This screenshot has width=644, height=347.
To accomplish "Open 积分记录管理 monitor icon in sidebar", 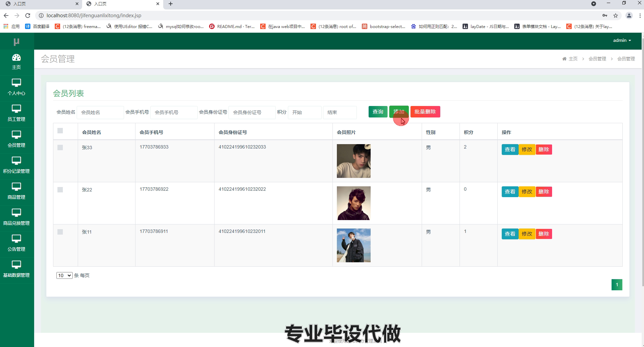I will tap(16, 160).
